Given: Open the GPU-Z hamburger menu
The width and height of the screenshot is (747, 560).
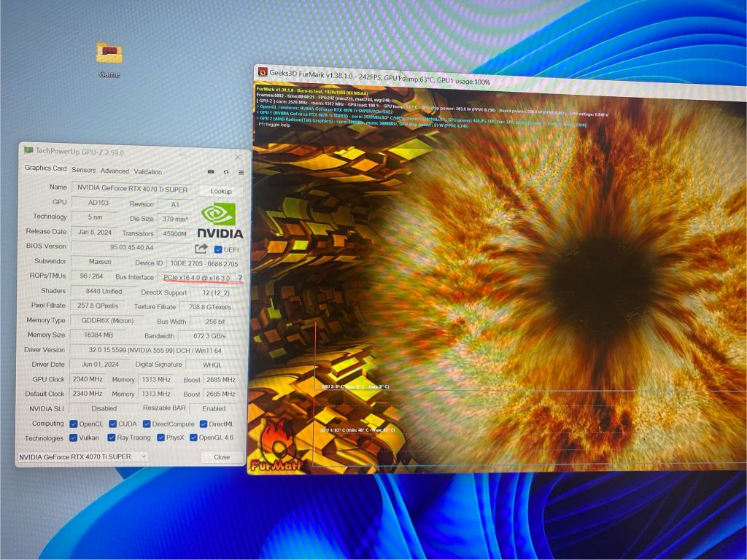Looking at the screenshot, I should (240, 171).
